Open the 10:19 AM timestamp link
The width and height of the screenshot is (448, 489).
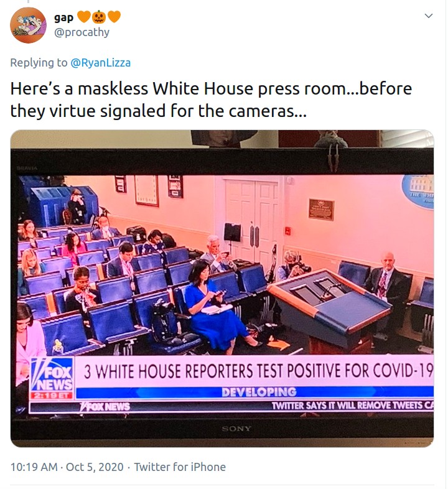[34, 467]
